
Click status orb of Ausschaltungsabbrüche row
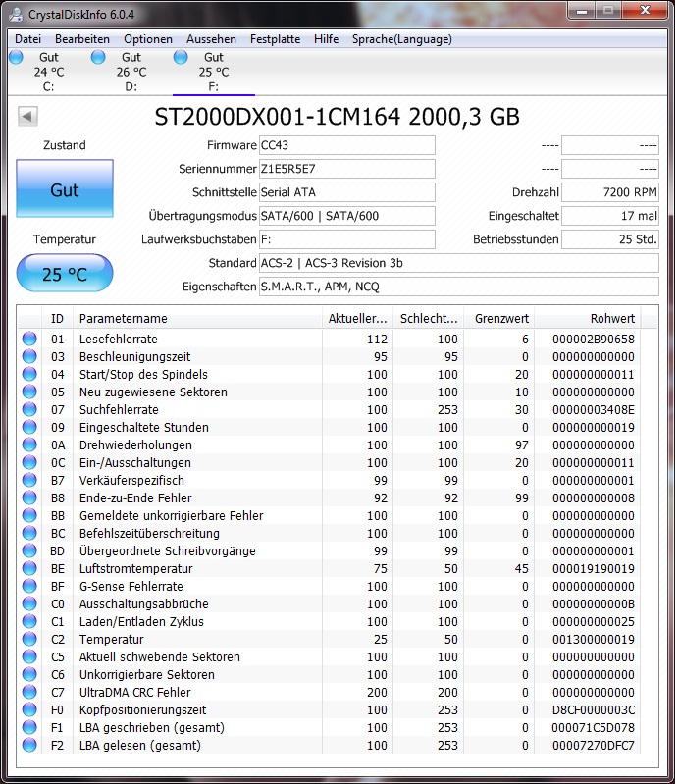tap(29, 603)
